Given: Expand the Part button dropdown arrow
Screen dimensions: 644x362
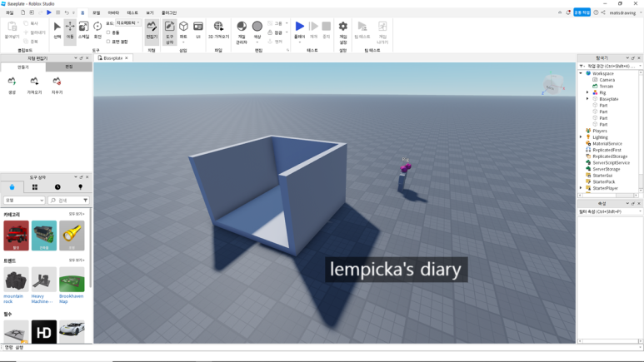Looking at the screenshot, I should click(183, 42).
